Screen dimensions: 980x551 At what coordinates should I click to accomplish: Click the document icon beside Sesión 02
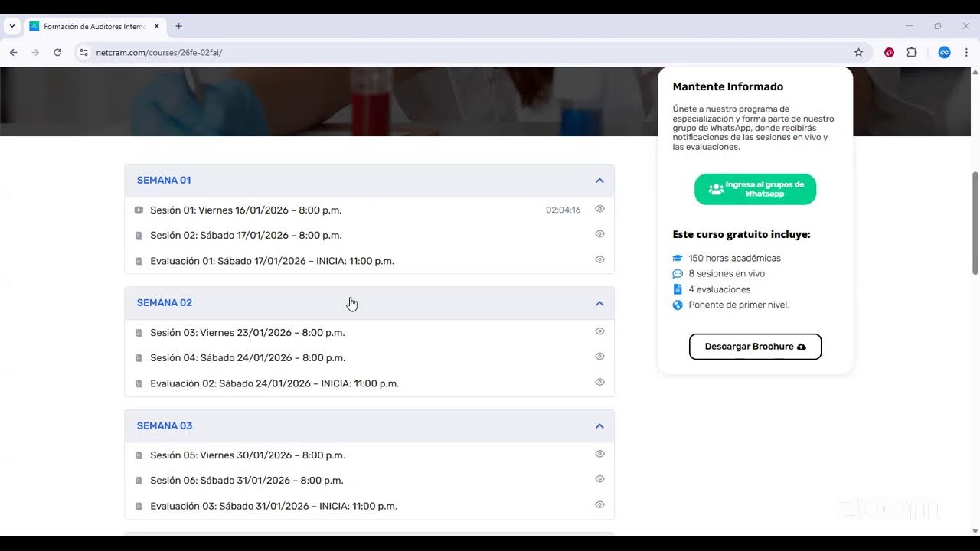tap(139, 236)
